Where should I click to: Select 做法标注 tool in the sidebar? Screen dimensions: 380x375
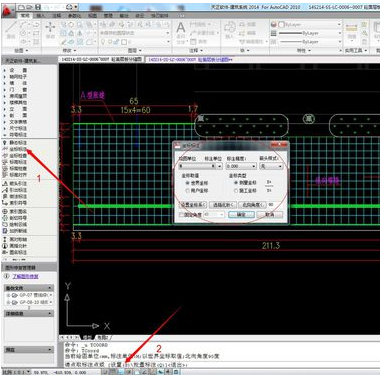(15, 196)
